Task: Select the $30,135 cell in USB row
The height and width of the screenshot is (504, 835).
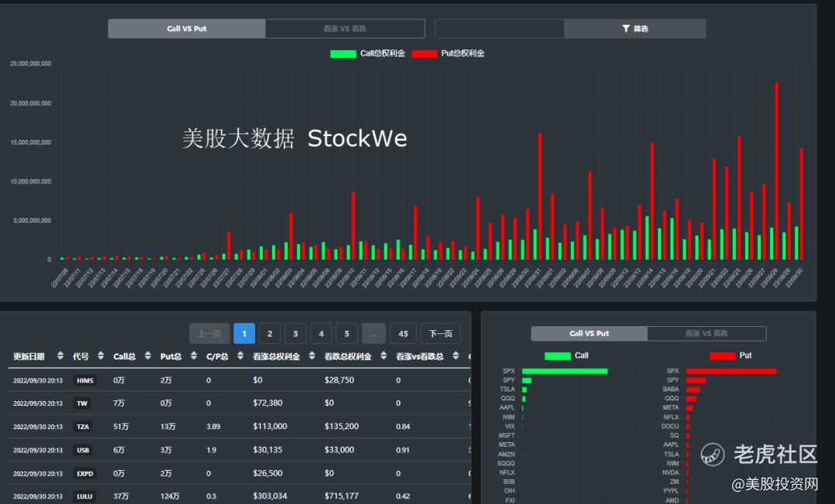Action: [x=268, y=450]
